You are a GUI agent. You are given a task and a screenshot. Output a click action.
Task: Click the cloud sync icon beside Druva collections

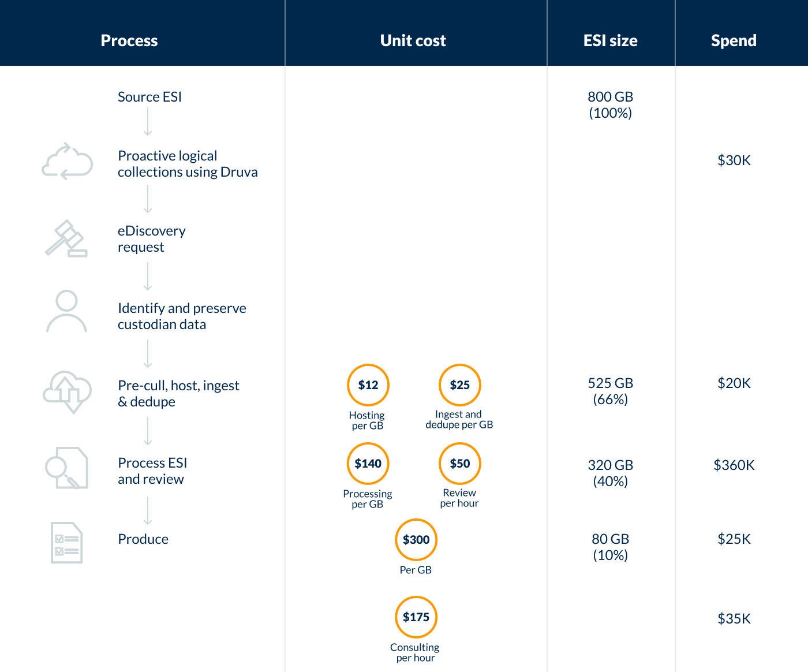(x=67, y=161)
